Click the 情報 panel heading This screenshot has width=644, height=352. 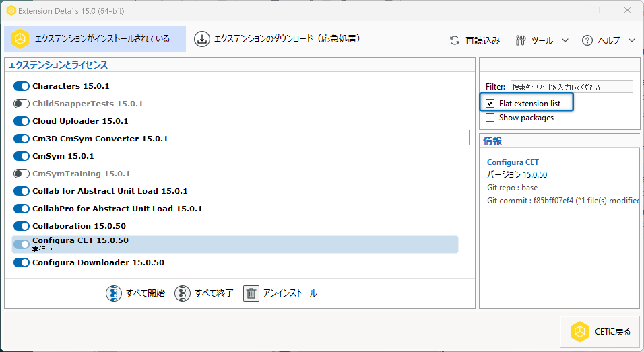pos(492,141)
